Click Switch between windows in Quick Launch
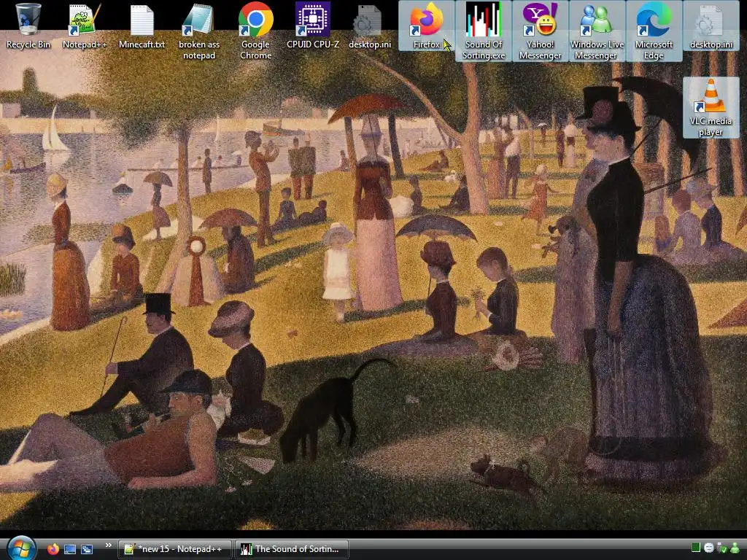Screen dimensions: 747x560 pos(87,549)
